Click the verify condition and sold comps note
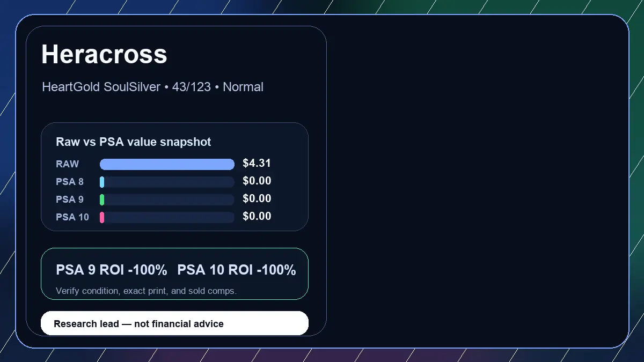 [x=146, y=291]
